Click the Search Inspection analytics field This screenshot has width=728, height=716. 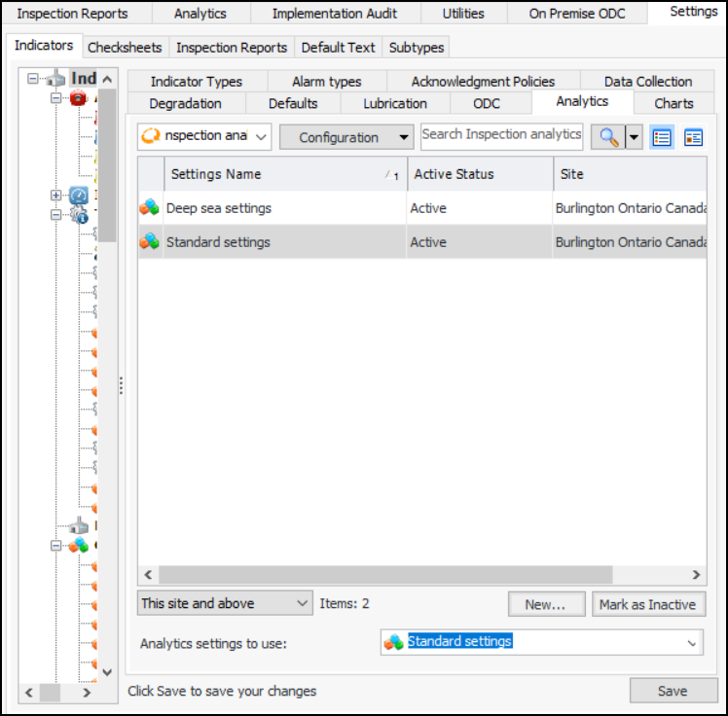(x=501, y=136)
